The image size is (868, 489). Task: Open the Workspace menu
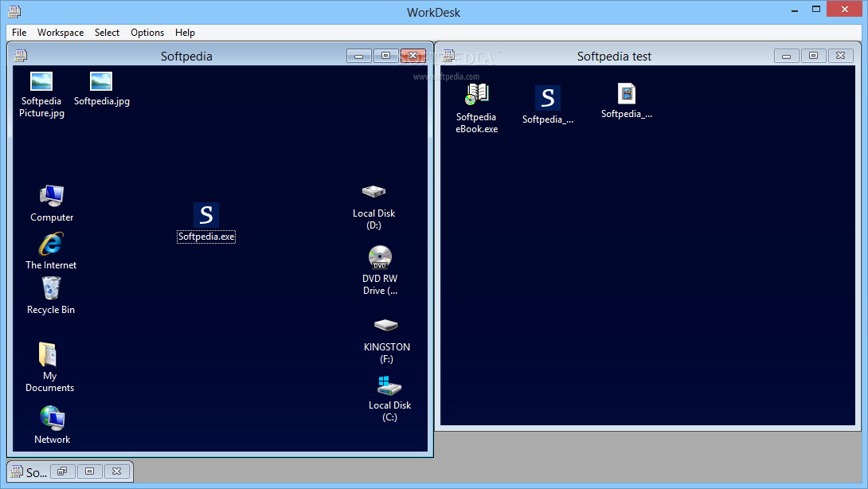pos(61,33)
